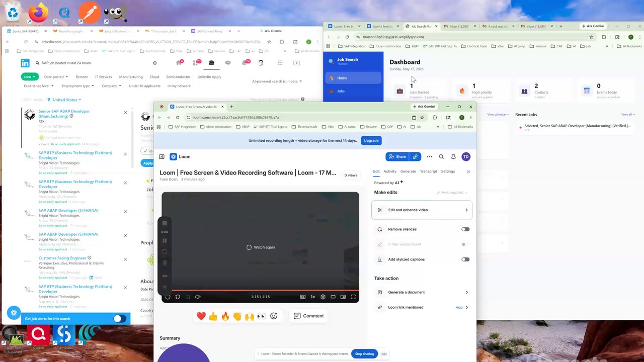Enter fullscreen in the Loom player
Image resolution: width=644 pixels, height=362 pixels.
(x=353, y=297)
